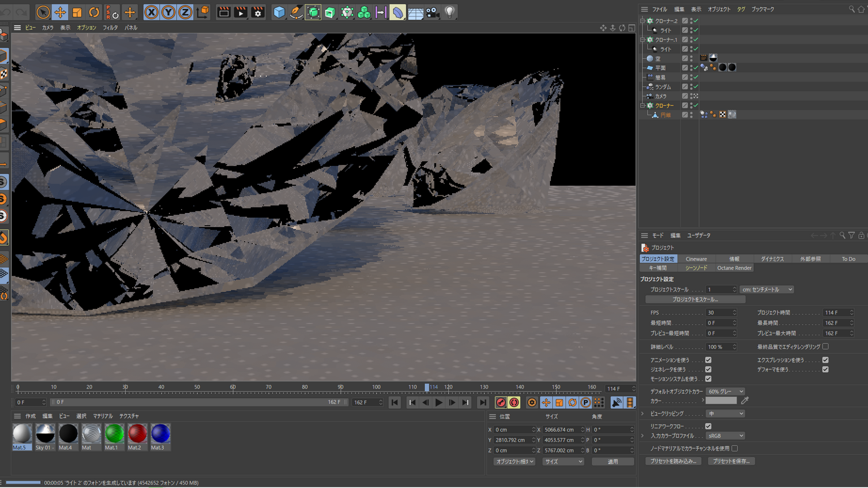Open the 60% グレー default color dropdown
Viewport: 868px width, 488px height.
coord(725,391)
